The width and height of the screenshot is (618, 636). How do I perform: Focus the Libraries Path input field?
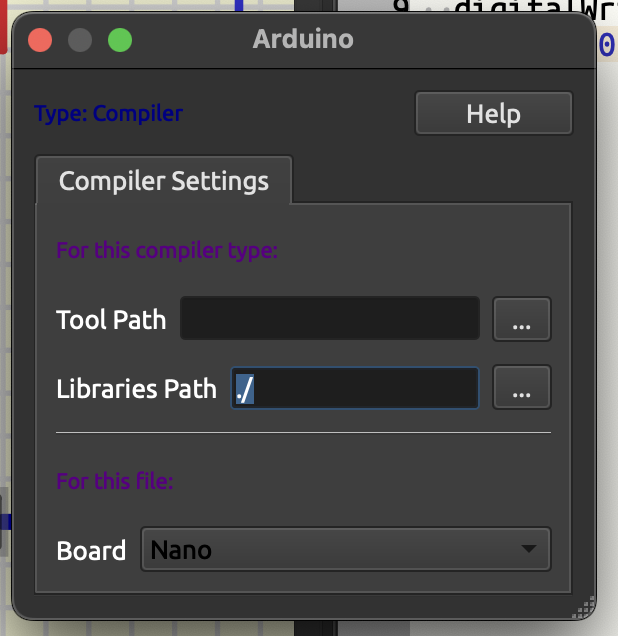(355, 388)
